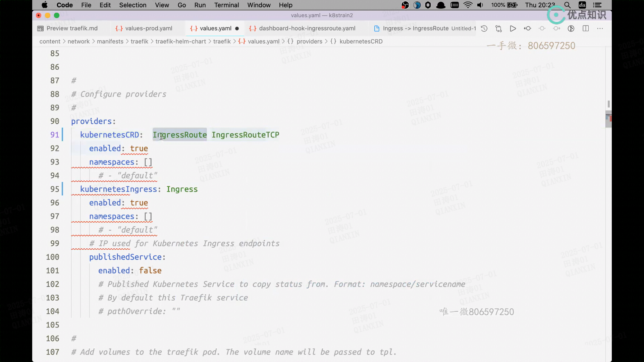Click the open changes compare icon
Screen dimensions: 644x362
498,28
